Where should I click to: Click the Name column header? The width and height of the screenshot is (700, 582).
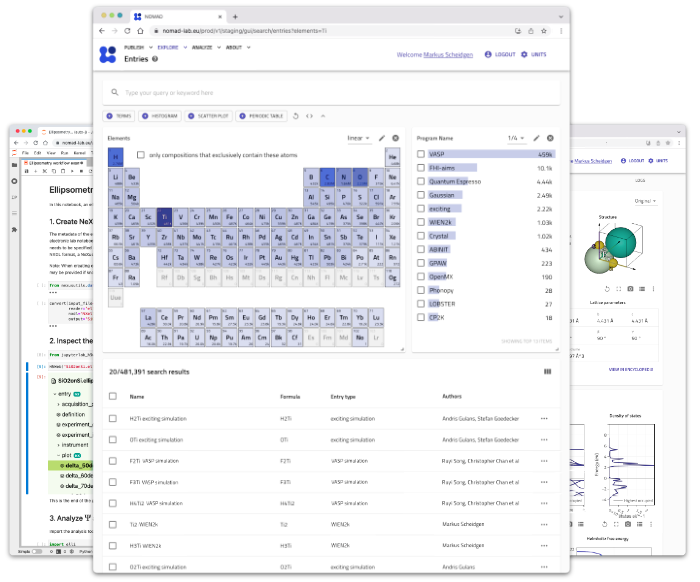[x=137, y=396]
